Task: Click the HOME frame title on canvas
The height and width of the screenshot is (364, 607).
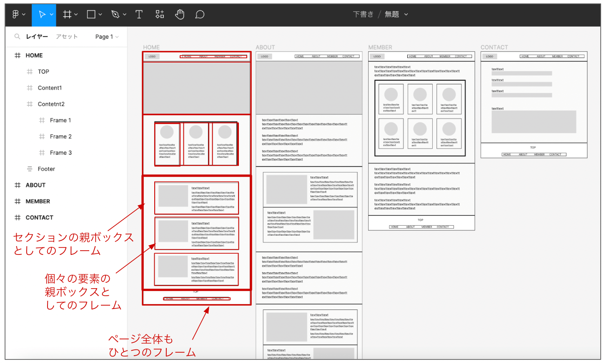Action: click(x=151, y=47)
